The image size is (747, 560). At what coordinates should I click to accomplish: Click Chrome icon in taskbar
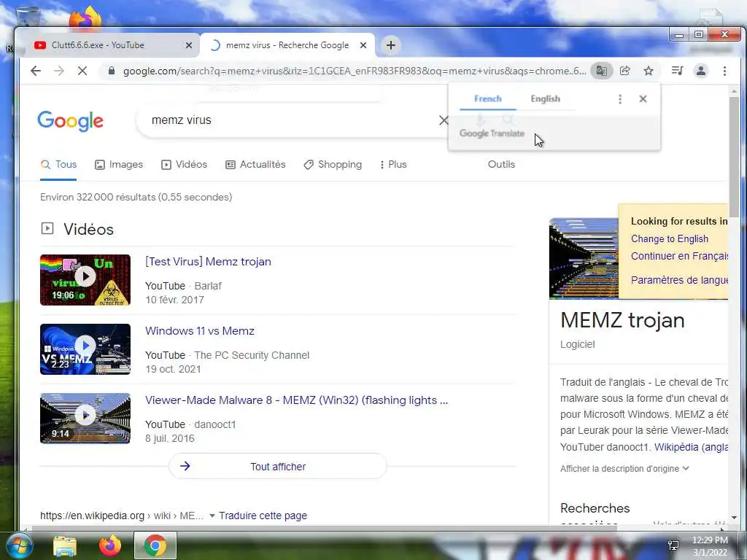(155, 545)
